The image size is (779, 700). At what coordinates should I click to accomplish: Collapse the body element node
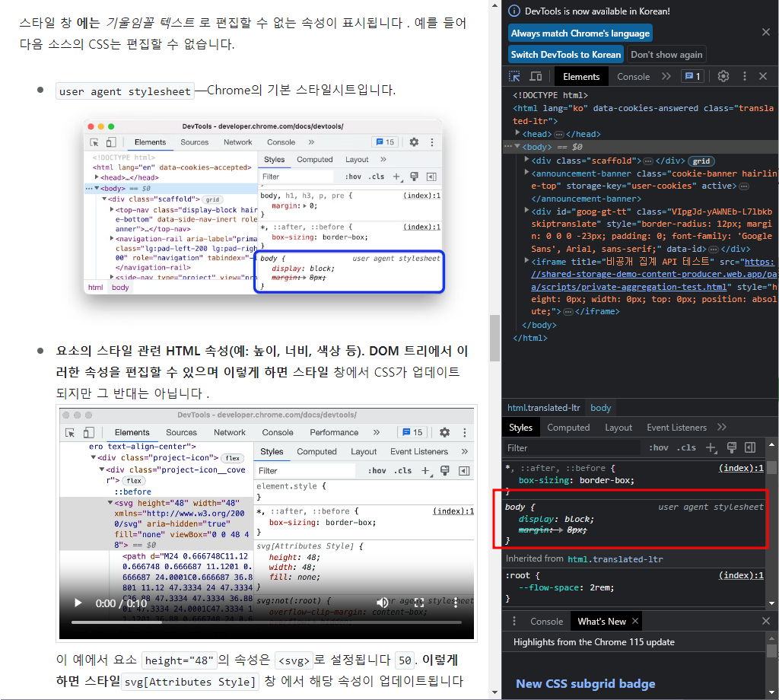coord(517,146)
